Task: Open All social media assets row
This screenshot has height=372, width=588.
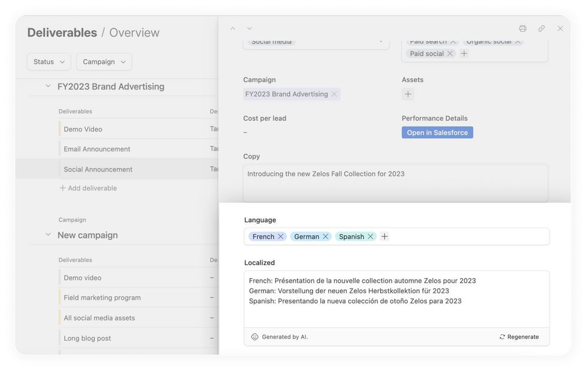Action: [x=138, y=318]
